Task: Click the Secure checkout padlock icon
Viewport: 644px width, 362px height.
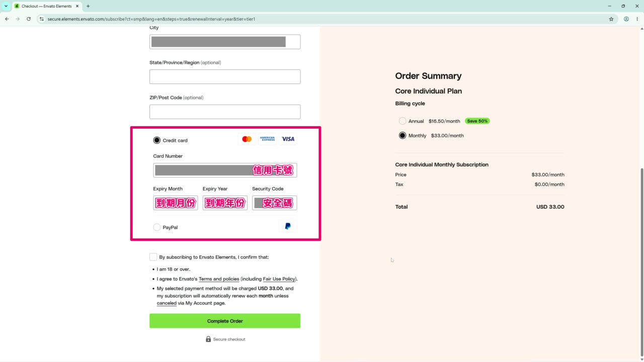Action: [208, 339]
